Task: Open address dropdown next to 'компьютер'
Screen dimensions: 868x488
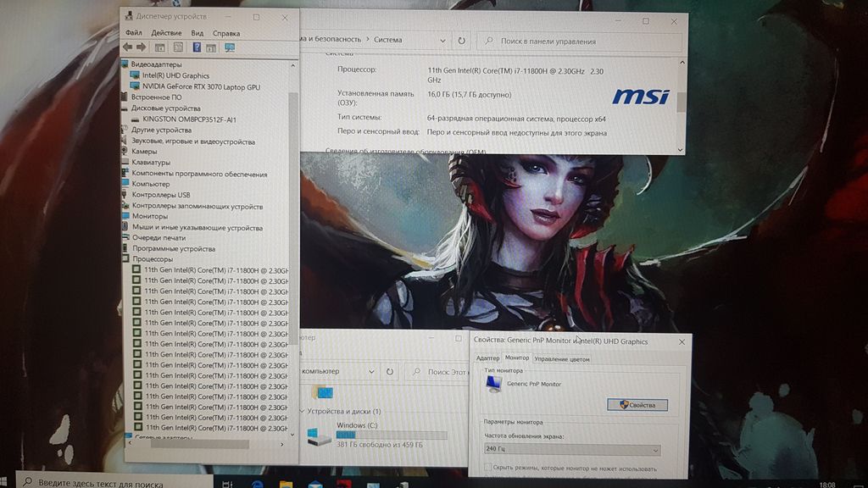Action: coord(371,372)
